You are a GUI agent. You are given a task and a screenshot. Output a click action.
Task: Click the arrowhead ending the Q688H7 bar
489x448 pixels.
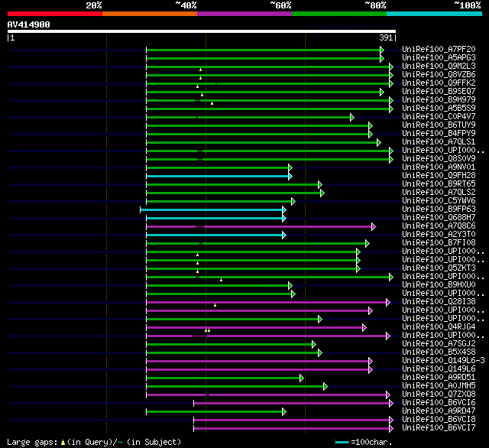[284, 219]
